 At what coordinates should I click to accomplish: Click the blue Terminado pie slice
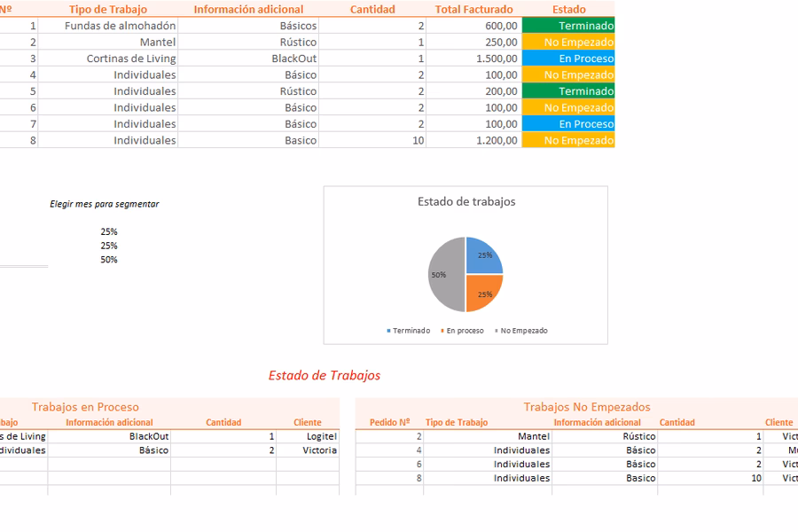(x=483, y=255)
